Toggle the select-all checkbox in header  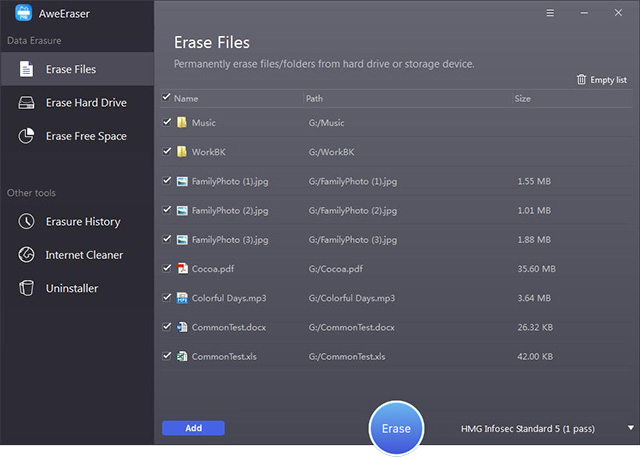166,97
